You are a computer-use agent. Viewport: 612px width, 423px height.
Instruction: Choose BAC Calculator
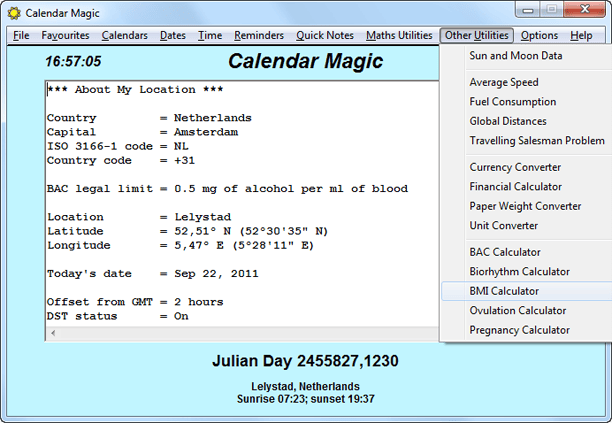pos(527,252)
